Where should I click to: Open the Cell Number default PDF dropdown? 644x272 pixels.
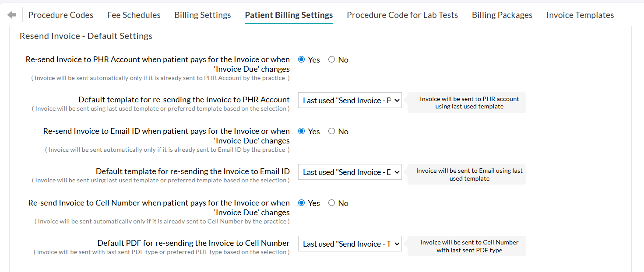[x=349, y=244]
